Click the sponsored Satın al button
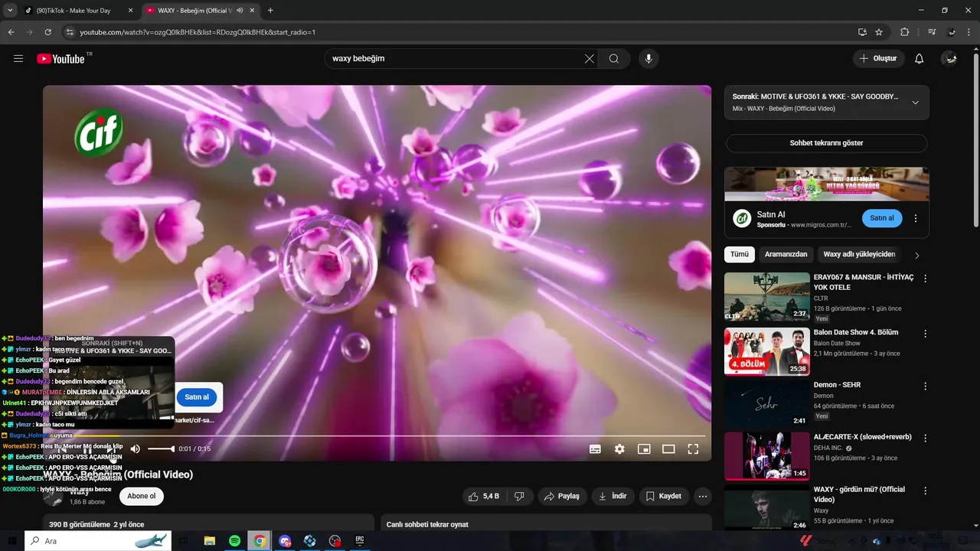 (x=882, y=218)
